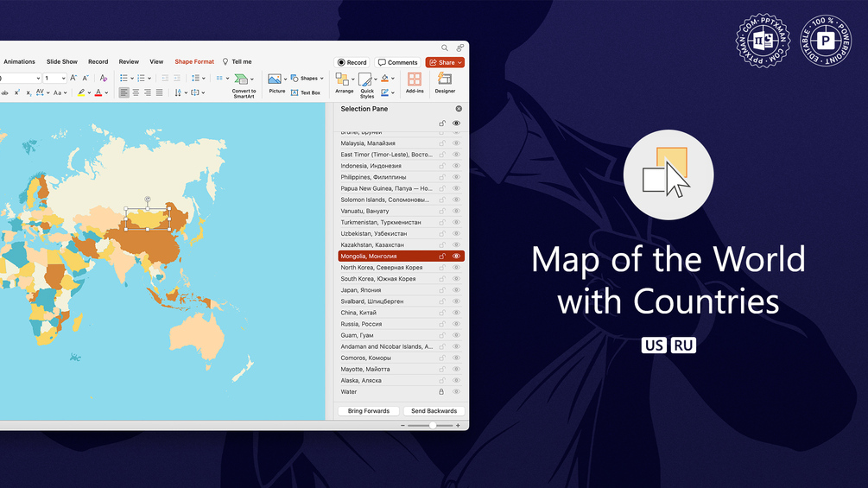Expand the Shape Outline dropdown arrow
The image size is (868, 488).
coord(392,93)
